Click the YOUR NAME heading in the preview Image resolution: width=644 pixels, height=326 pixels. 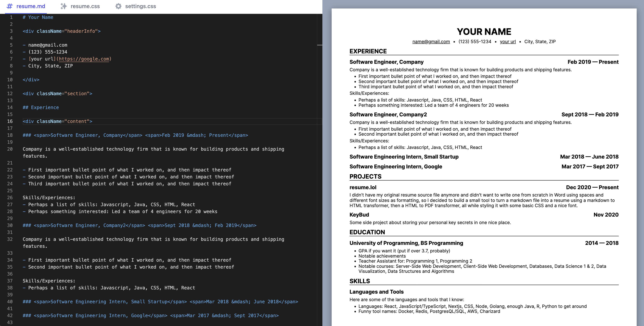[x=484, y=32]
